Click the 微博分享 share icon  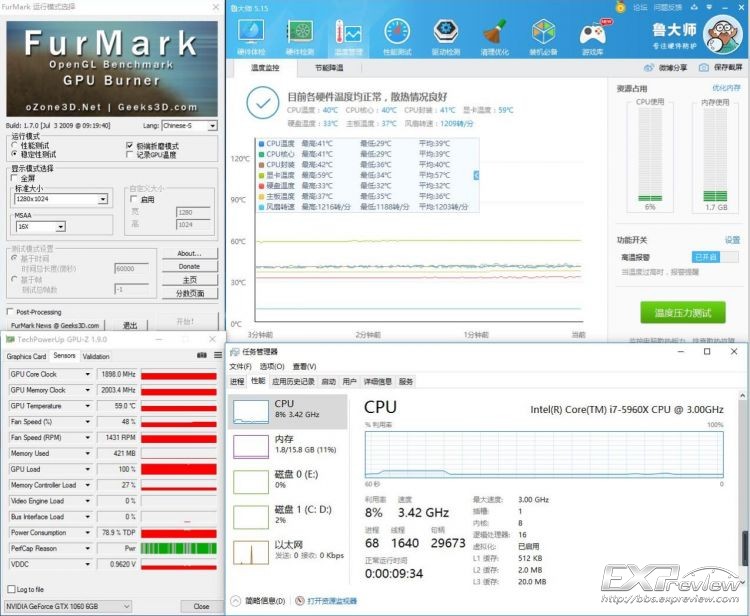[649, 68]
